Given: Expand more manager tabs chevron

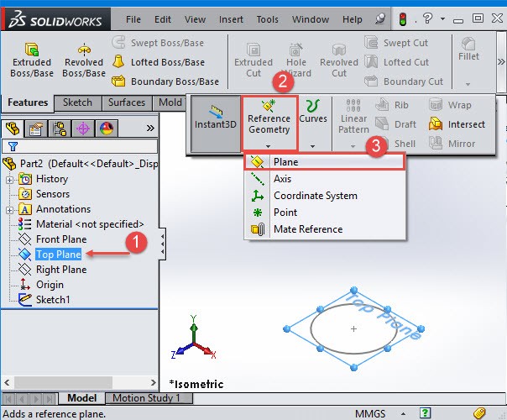Looking at the screenshot, I should (150, 129).
